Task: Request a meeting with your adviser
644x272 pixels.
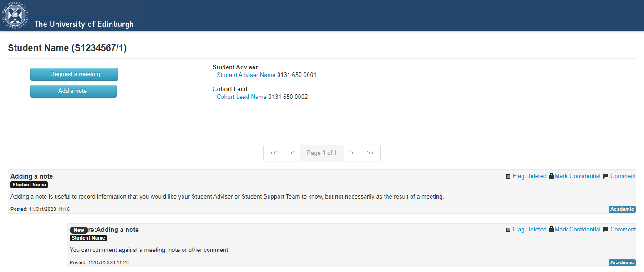Action: pos(74,74)
